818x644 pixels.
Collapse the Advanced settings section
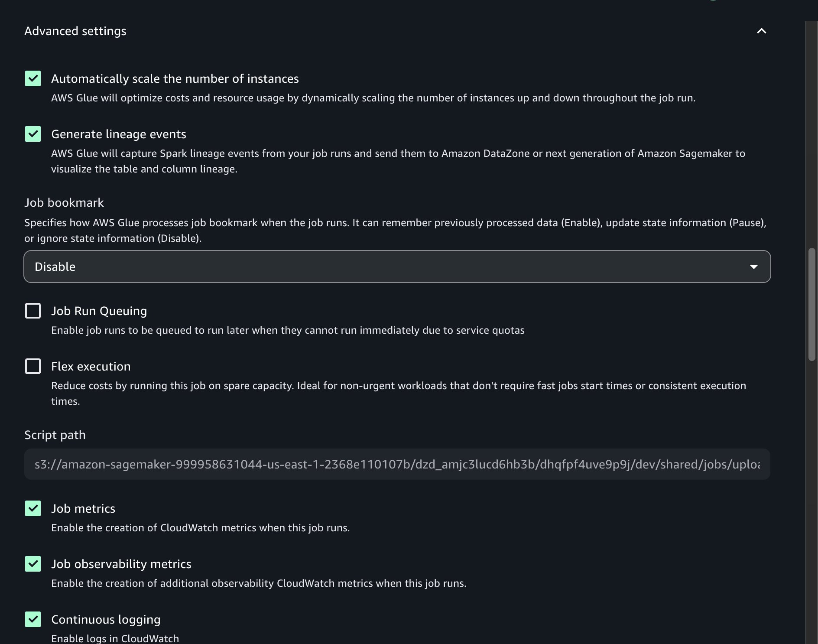(x=762, y=31)
